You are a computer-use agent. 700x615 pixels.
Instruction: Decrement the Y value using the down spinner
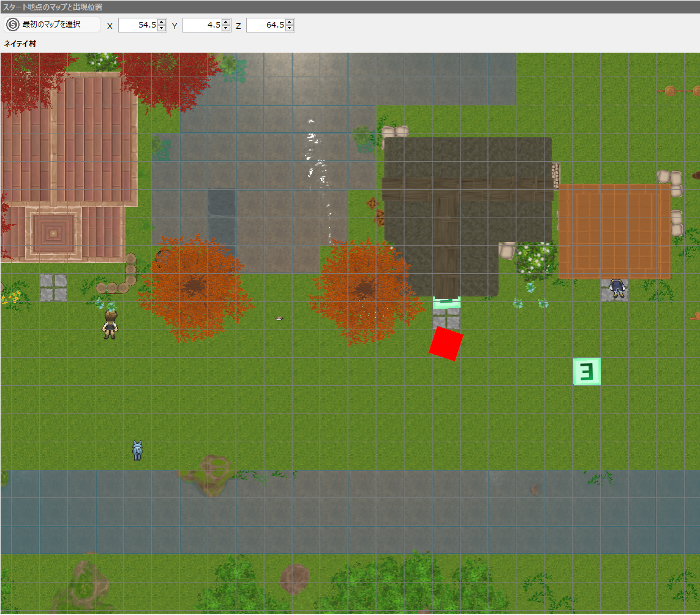226,28
